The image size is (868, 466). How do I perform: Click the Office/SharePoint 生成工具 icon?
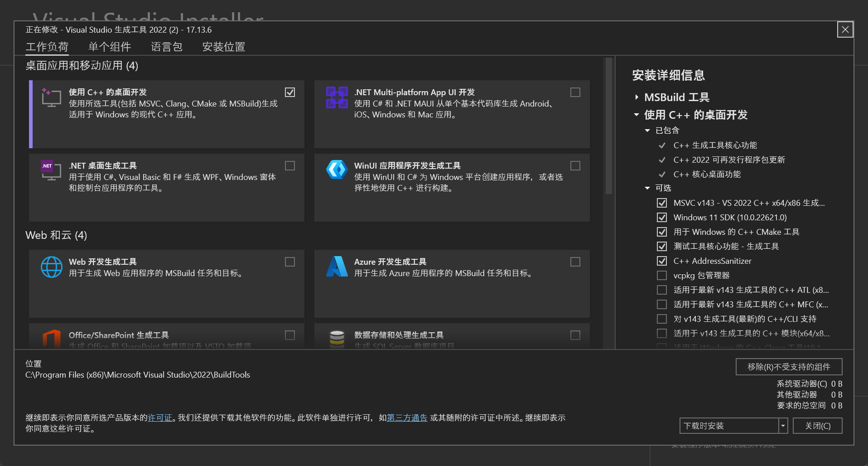pos(51,339)
